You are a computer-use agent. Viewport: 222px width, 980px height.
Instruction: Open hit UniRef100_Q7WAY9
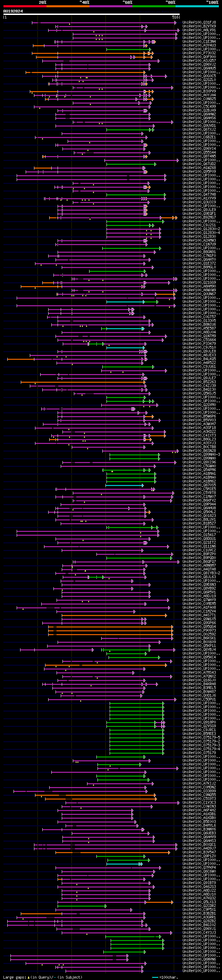click(199, 600)
